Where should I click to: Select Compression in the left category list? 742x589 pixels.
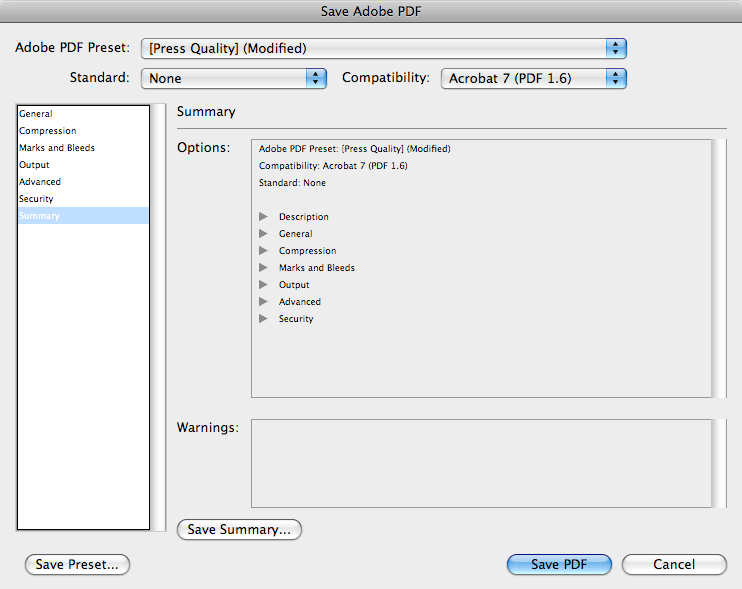pos(83,131)
